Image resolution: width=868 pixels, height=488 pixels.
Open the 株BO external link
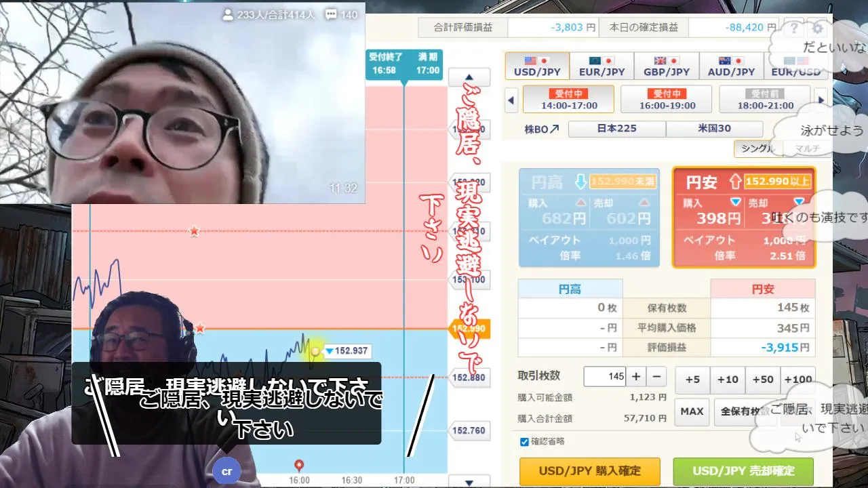tap(541, 129)
